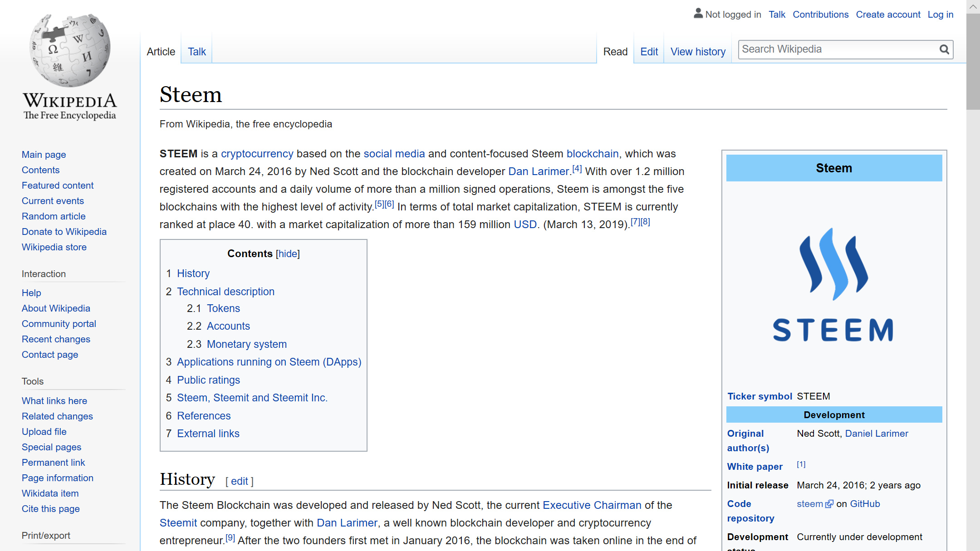
Task: Open Wikidata item link
Action: click(50, 493)
